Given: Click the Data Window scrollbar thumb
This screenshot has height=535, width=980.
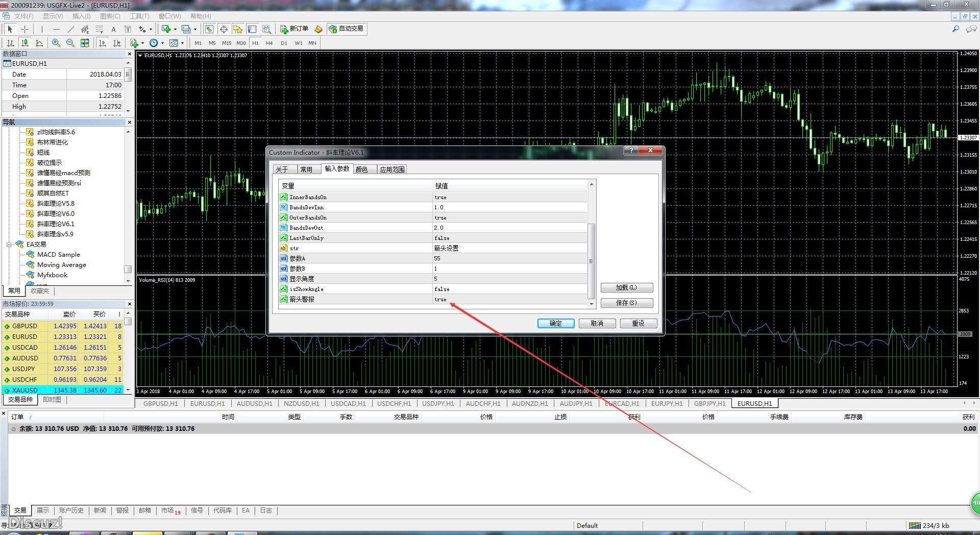Looking at the screenshot, I should pyautogui.click(x=128, y=75).
